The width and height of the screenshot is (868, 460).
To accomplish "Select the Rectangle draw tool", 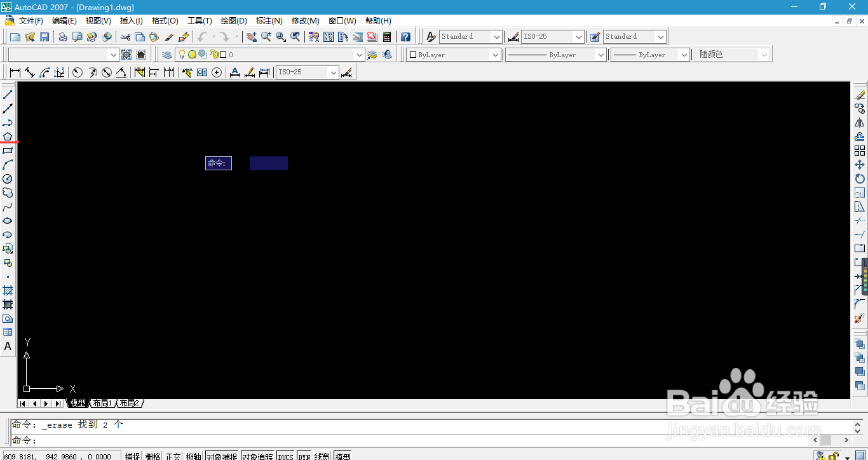I will click(8, 151).
